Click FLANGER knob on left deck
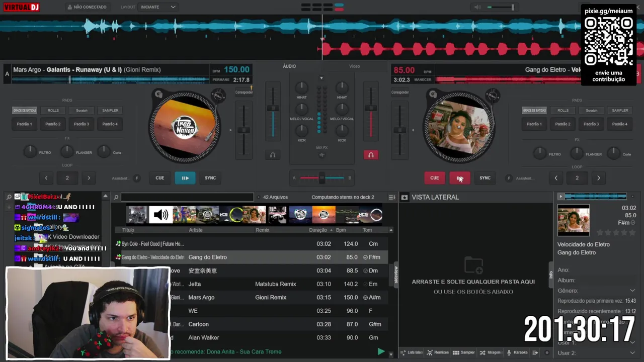 (x=67, y=151)
